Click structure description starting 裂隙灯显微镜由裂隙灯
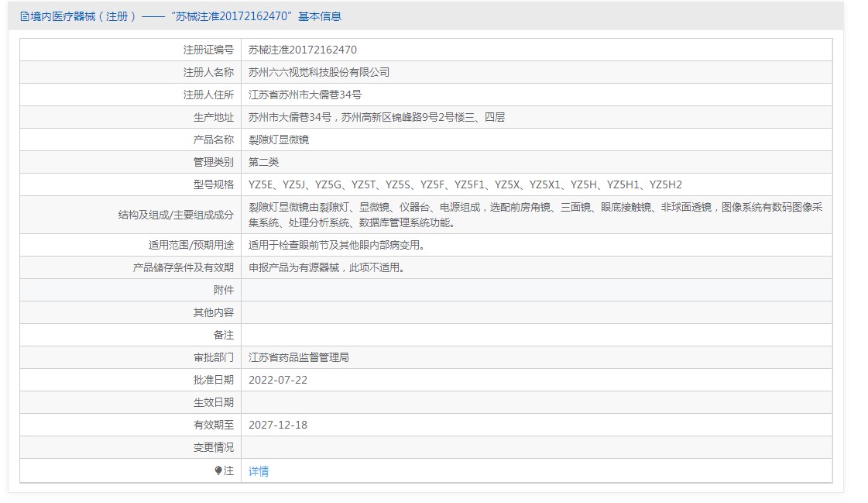The width and height of the screenshot is (868, 503). (535, 215)
